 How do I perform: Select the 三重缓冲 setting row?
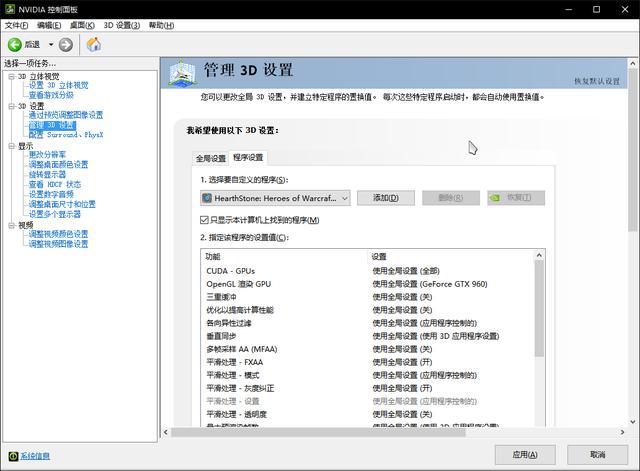367,297
